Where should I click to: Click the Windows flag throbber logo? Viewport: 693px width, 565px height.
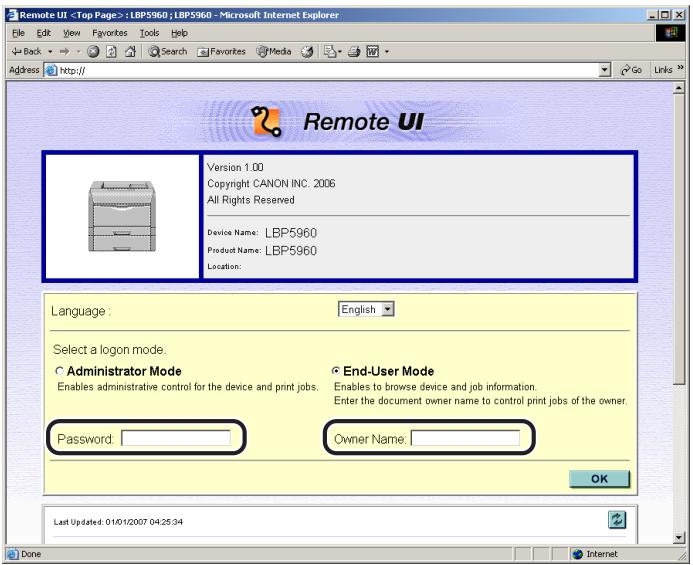tap(670, 33)
